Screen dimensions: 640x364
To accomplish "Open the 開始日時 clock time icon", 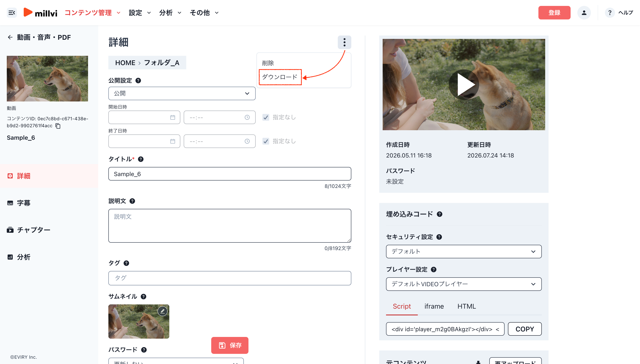I will tap(247, 117).
